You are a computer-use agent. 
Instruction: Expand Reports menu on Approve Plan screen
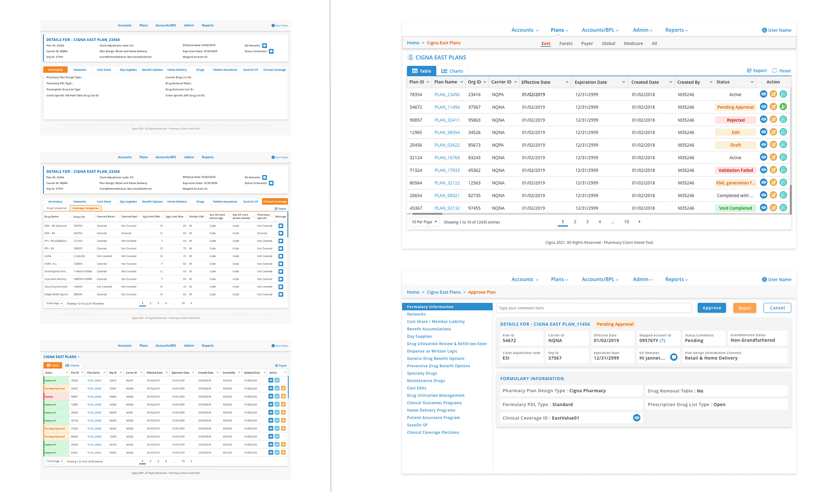pos(676,280)
